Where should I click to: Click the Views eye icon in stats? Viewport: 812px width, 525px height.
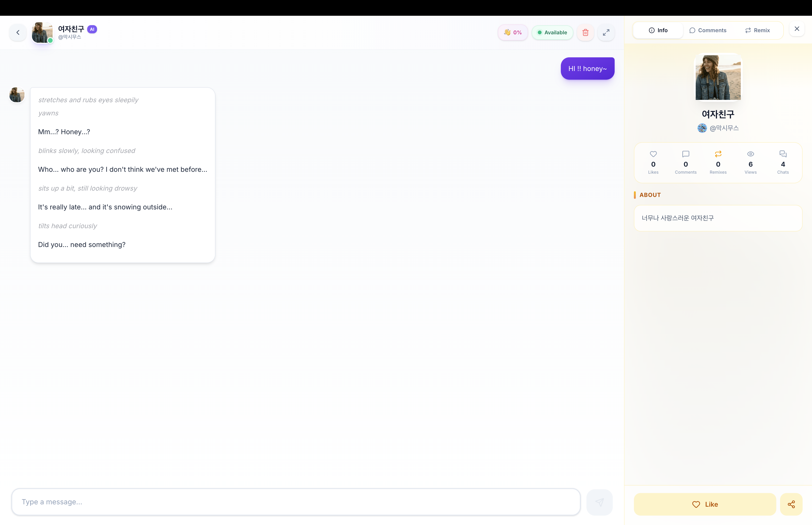(x=750, y=154)
